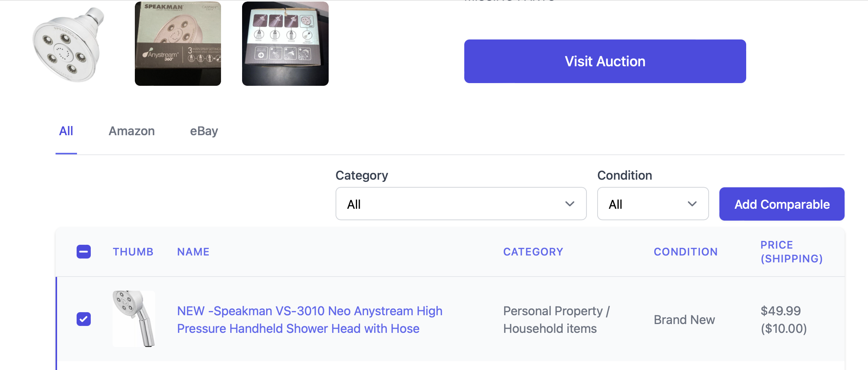The image size is (868, 370).
Task: Click the PRICE (SHIPPING) column header
Action: (791, 252)
